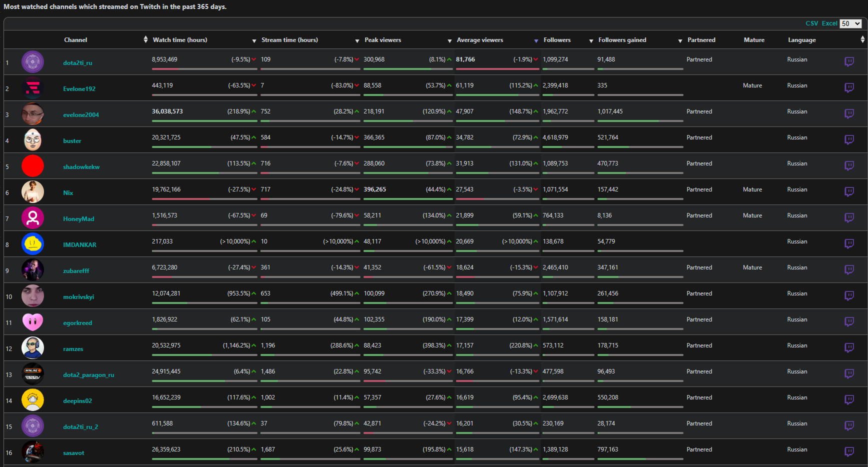Open Twitch icon for shadowkekw
Viewport: 868px width, 467px height.
pos(849,165)
